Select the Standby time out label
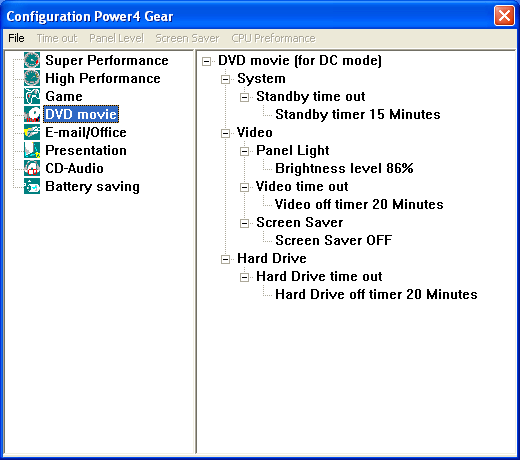The width and height of the screenshot is (521, 460). [311, 96]
